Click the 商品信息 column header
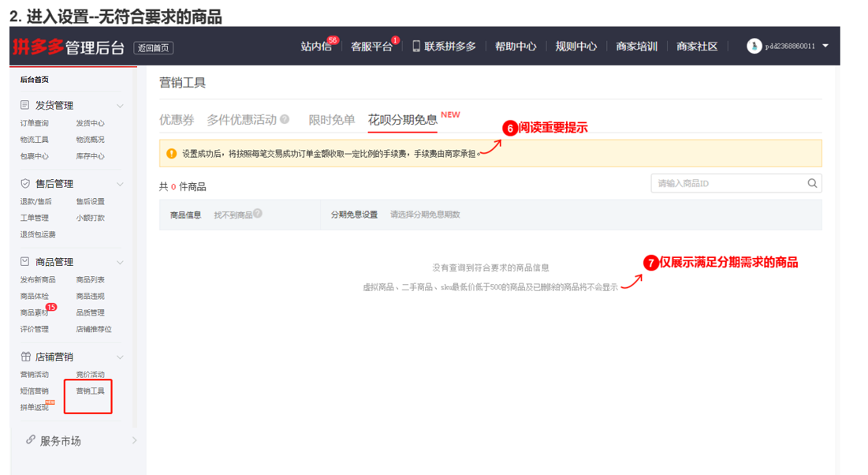868x475 pixels. coord(185,215)
